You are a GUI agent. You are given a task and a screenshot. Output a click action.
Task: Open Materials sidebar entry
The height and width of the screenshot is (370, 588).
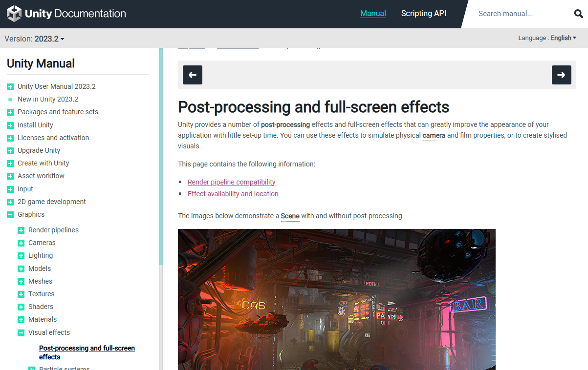pos(43,319)
